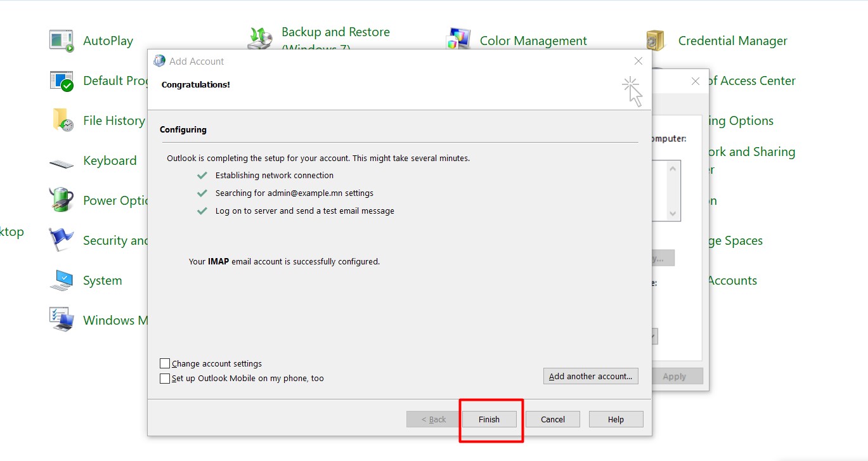Click the Finish button
868x461 pixels.
point(489,419)
